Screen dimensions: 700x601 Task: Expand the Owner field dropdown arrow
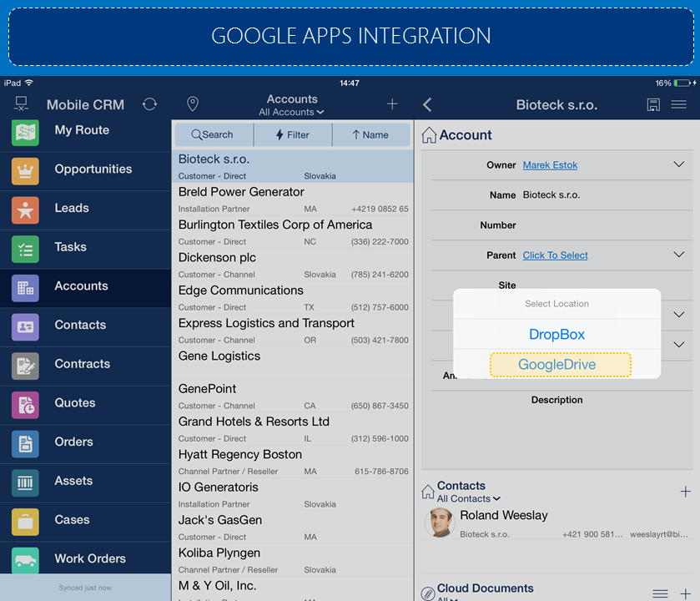(x=678, y=164)
